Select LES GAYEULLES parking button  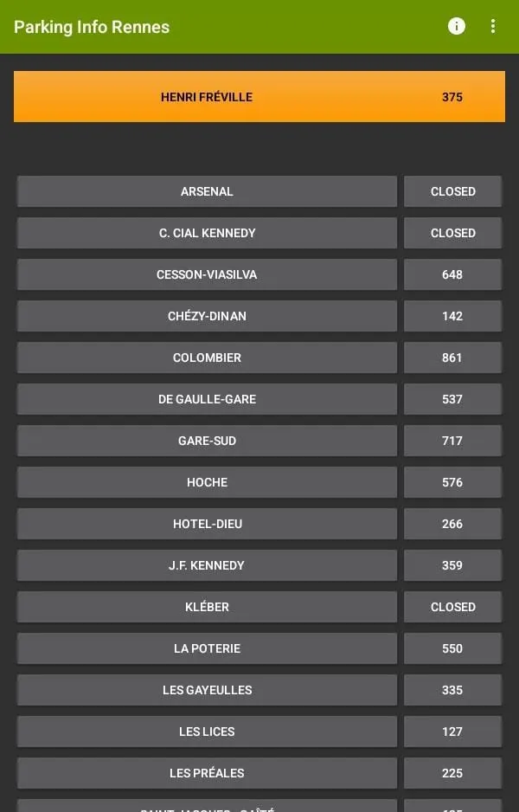[207, 690]
